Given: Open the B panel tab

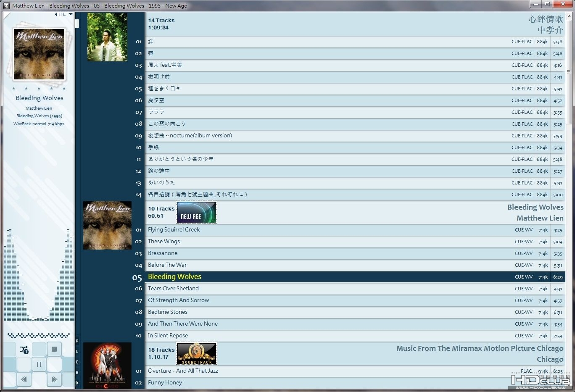Looking at the screenshot, I should click(x=77, y=372).
